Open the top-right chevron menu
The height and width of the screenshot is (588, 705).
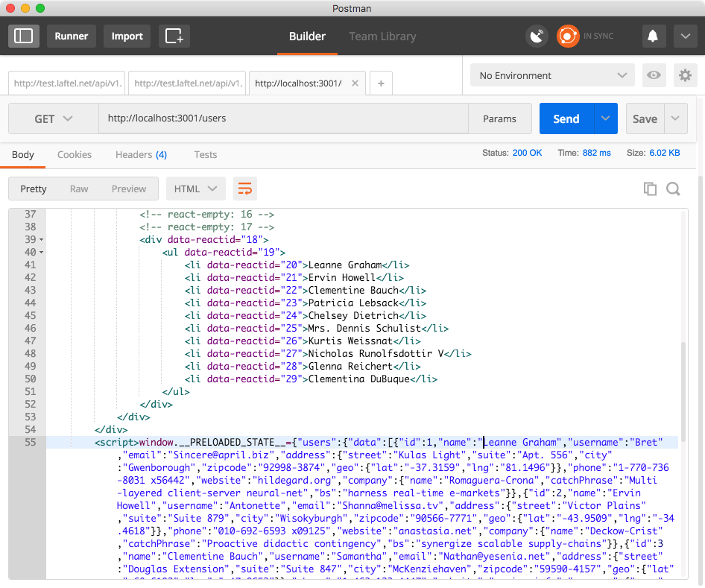tap(685, 36)
